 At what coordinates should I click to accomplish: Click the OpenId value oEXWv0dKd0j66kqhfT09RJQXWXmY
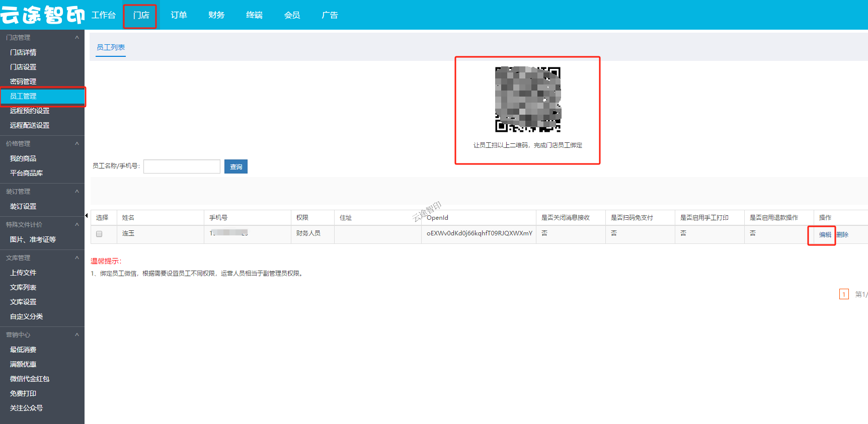tap(480, 233)
